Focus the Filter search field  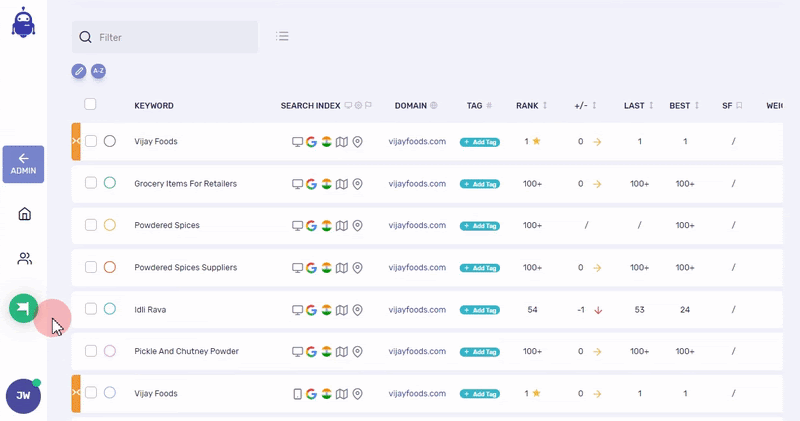click(165, 37)
